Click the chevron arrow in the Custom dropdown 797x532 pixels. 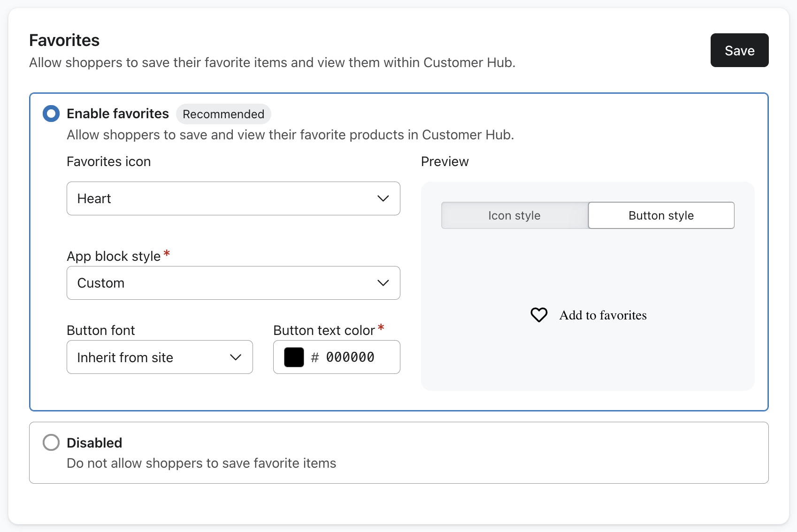383,283
